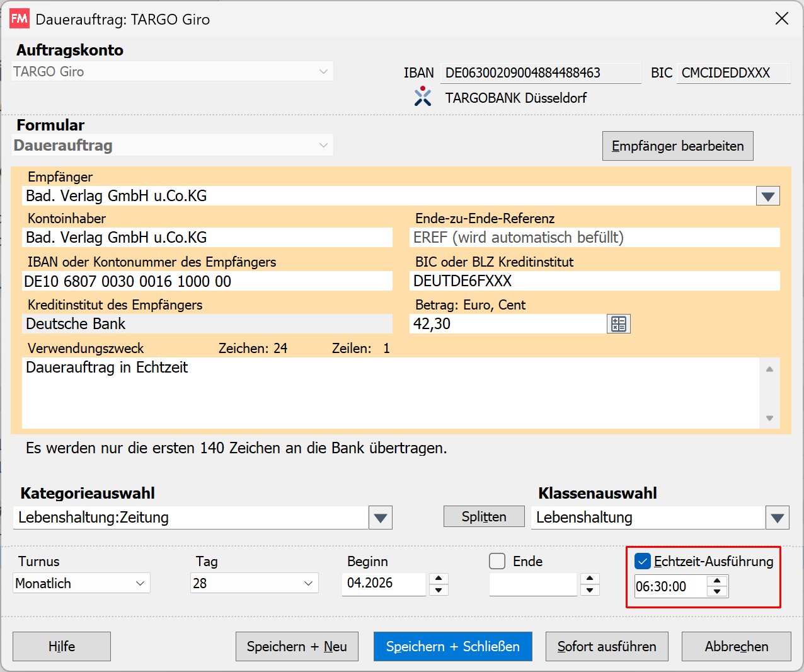
Task: Click the BIC DEUTDE6FXXX input field
Action: point(595,281)
